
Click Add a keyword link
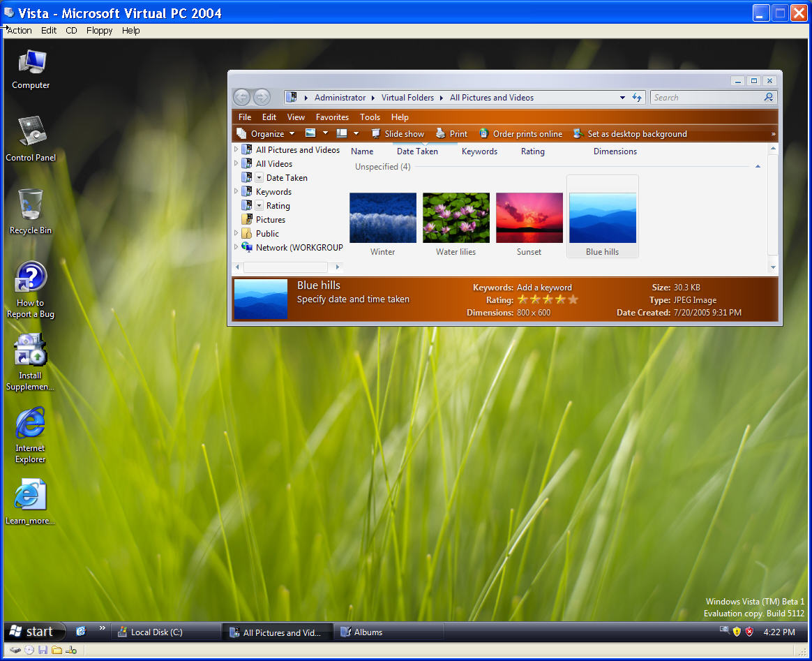pos(544,287)
